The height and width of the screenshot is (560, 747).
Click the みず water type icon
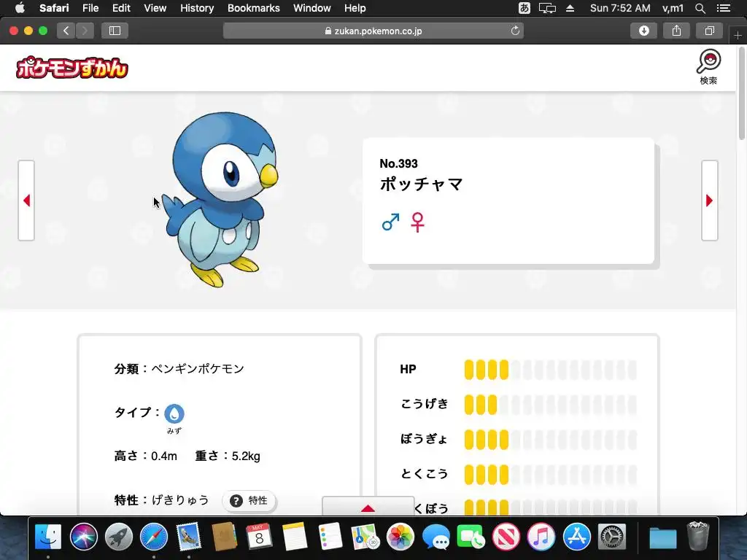[174, 413]
